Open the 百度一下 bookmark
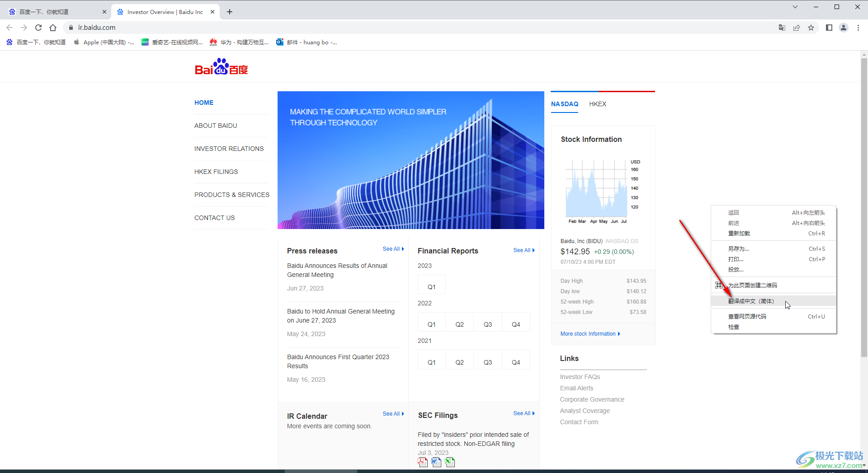The image size is (868, 473). (36, 42)
